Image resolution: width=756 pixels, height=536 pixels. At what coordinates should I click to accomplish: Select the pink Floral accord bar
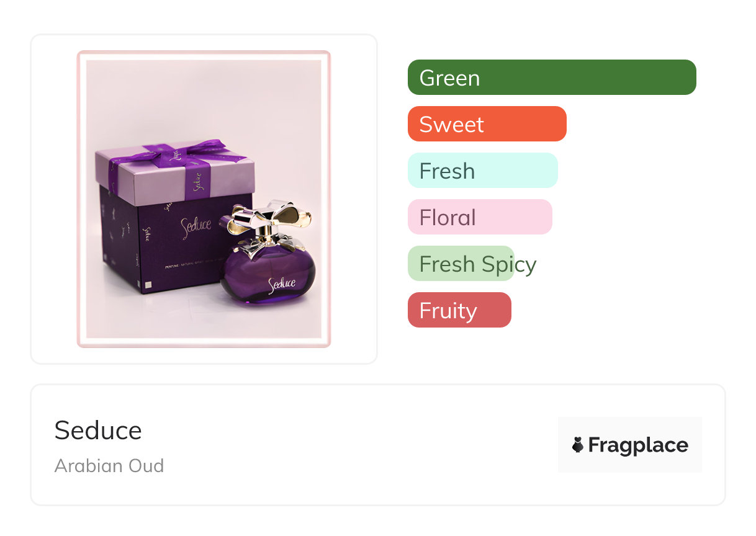479,217
